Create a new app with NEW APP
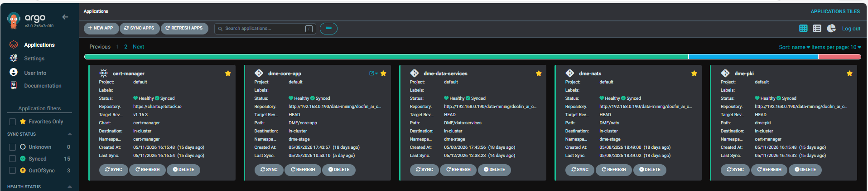The image size is (868, 191). pos(101,28)
